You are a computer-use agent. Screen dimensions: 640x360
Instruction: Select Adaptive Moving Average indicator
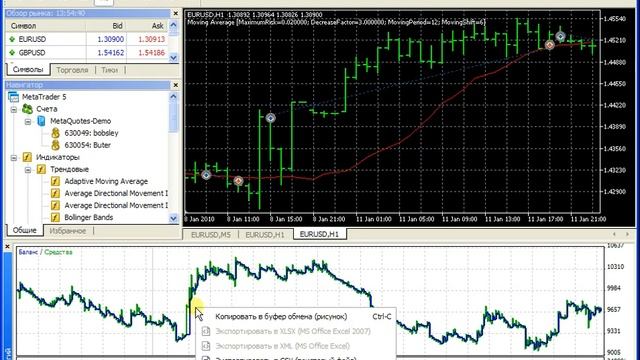pyautogui.click(x=106, y=181)
